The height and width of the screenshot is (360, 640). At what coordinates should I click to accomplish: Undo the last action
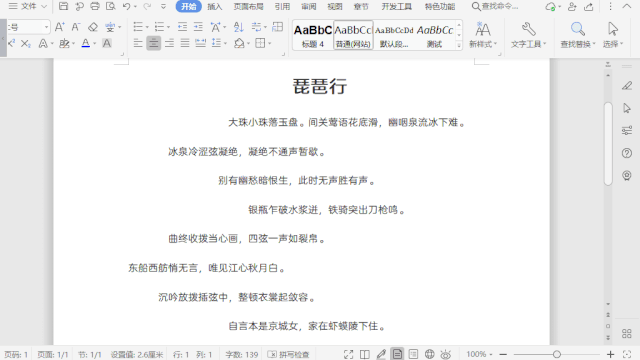point(126,6)
